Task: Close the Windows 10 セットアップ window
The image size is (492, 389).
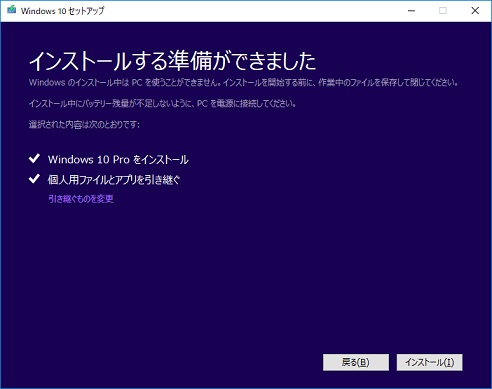Action: [x=475, y=11]
